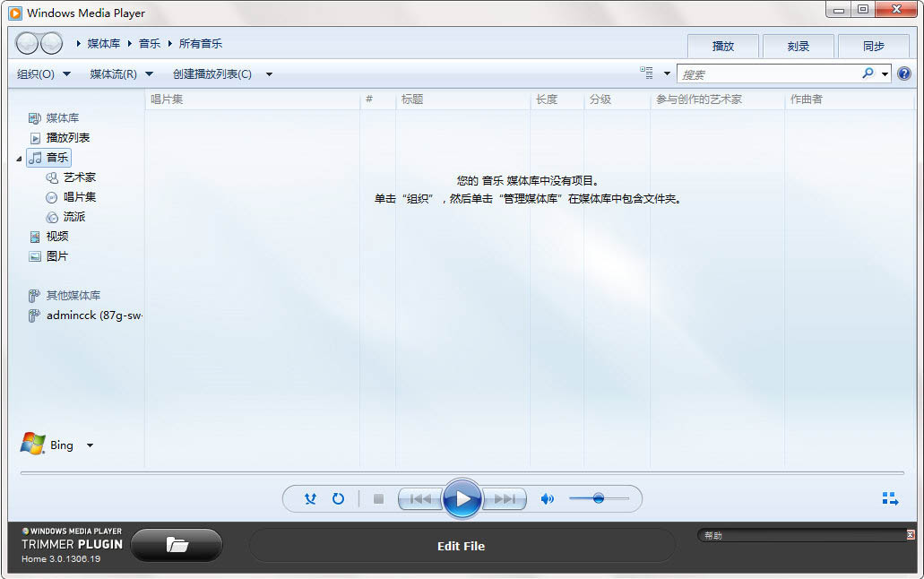Click breadcrumb 音乐
The image size is (924, 579).
click(150, 44)
